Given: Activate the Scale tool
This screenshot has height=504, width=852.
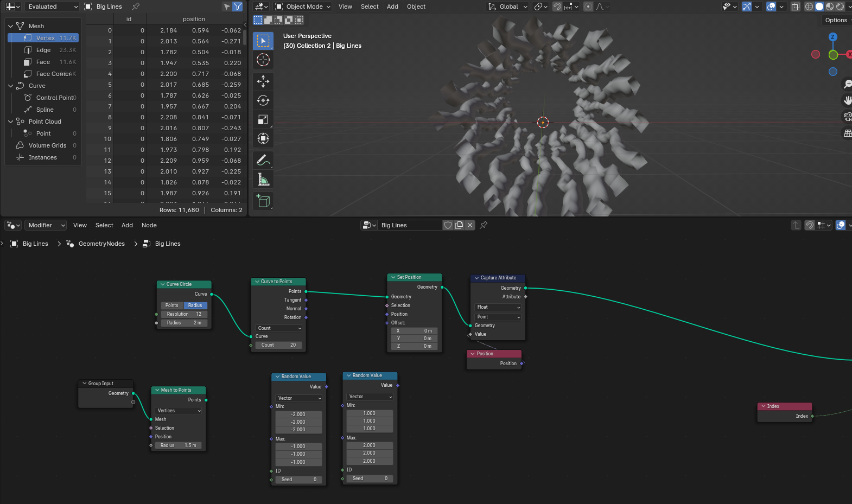Looking at the screenshot, I should click(263, 119).
